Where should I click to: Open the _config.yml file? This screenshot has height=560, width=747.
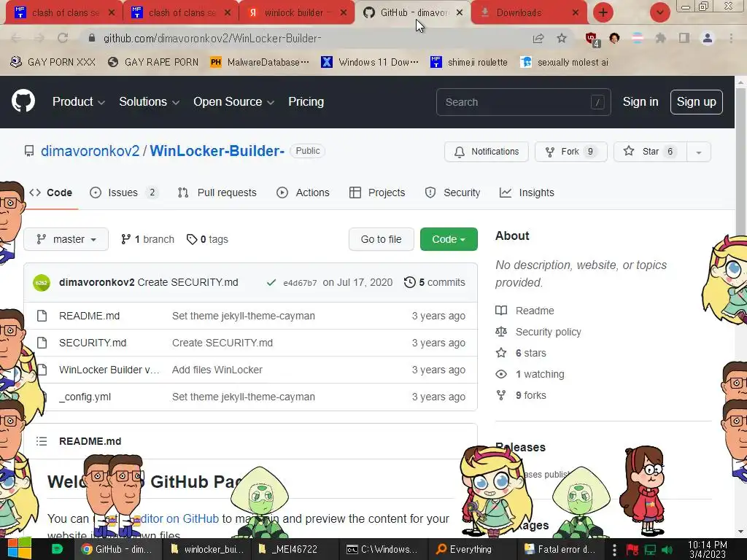tap(85, 397)
